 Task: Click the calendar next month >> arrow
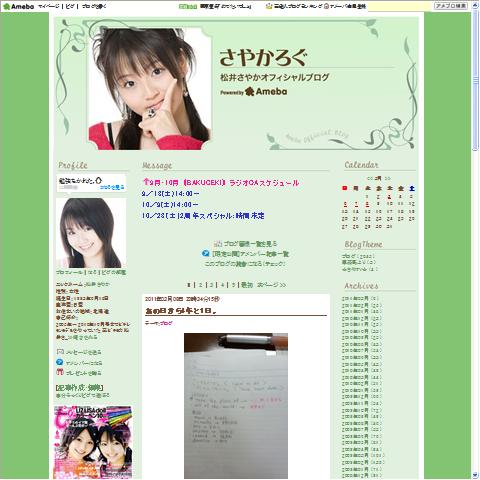pyautogui.click(x=387, y=179)
